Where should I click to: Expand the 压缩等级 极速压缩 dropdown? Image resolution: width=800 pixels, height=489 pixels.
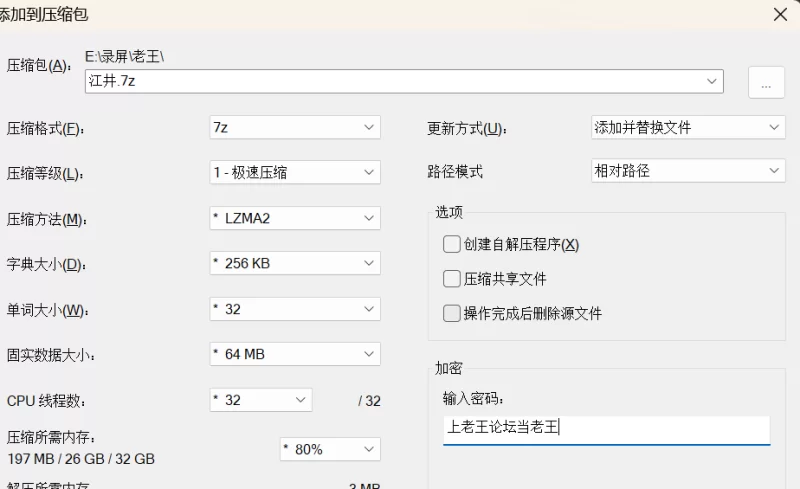click(295, 173)
